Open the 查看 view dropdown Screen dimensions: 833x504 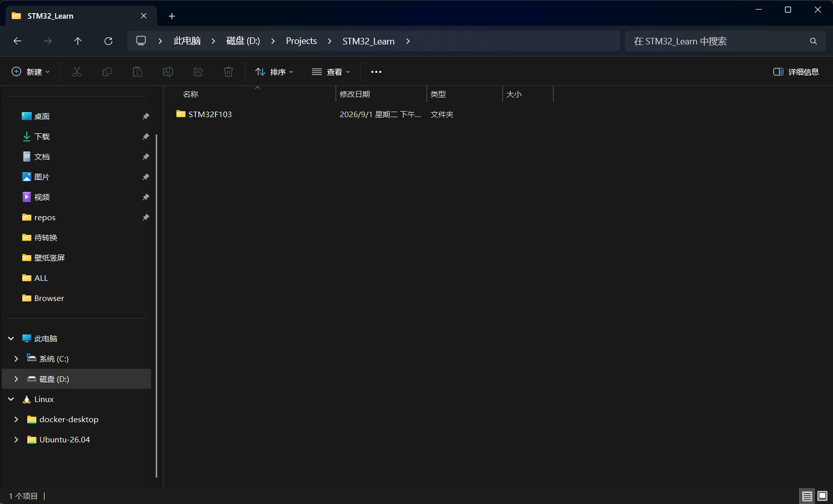[331, 72]
